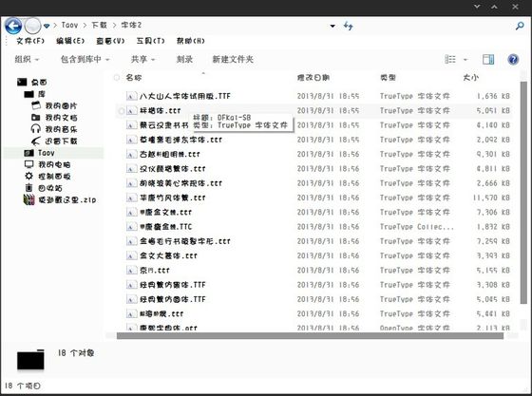The width and height of the screenshot is (532, 396).
Task: Open 回收站 via its recycle bin icon
Action: [28, 187]
